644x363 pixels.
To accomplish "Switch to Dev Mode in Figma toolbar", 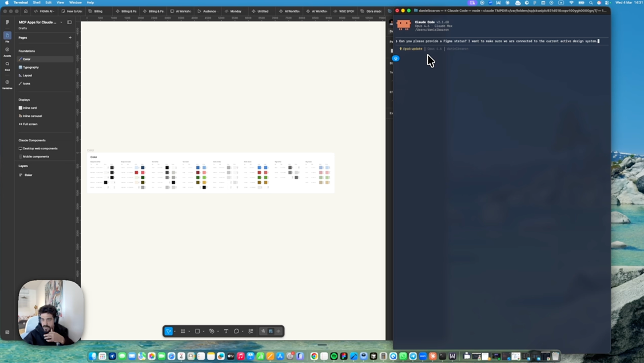I will [279, 332].
